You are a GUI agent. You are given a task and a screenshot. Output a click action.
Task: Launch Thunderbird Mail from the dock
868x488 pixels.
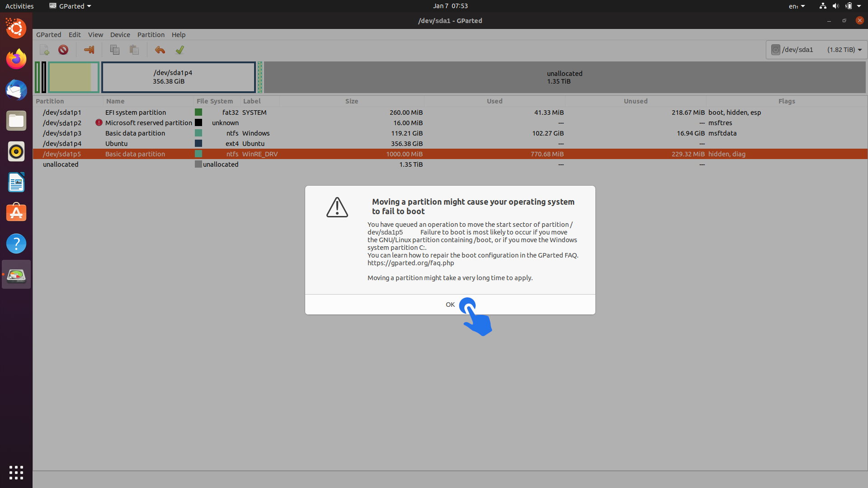pos(16,90)
